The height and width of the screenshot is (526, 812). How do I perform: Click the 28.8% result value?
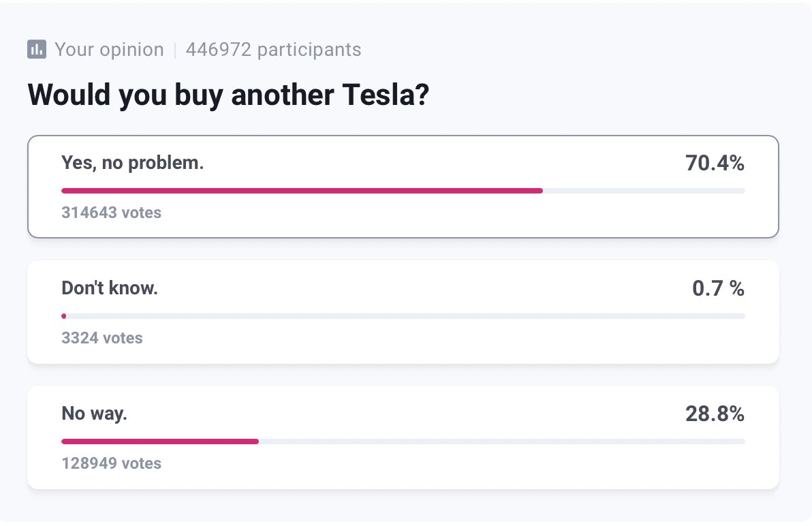[x=715, y=414]
